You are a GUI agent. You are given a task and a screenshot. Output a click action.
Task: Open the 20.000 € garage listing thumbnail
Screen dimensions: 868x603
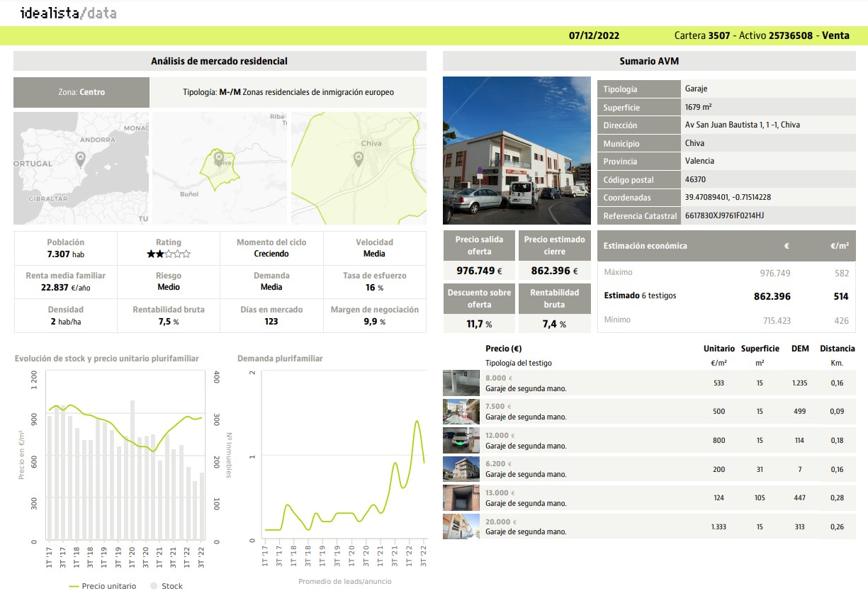click(461, 526)
